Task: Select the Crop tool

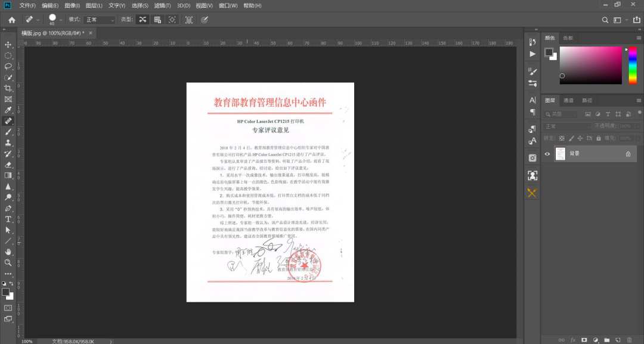Action: [8, 88]
